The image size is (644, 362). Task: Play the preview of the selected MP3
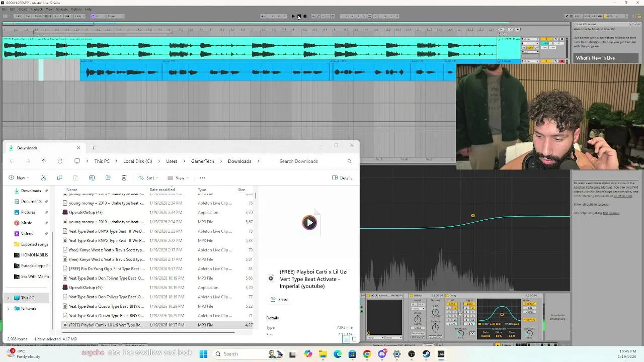[309, 222]
